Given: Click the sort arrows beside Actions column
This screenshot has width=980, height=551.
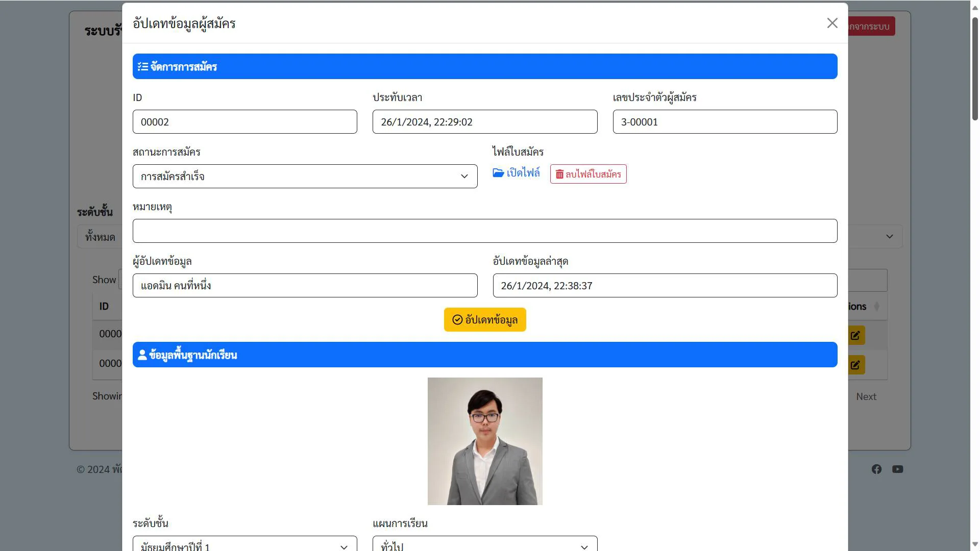Looking at the screenshot, I should pyautogui.click(x=876, y=306).
